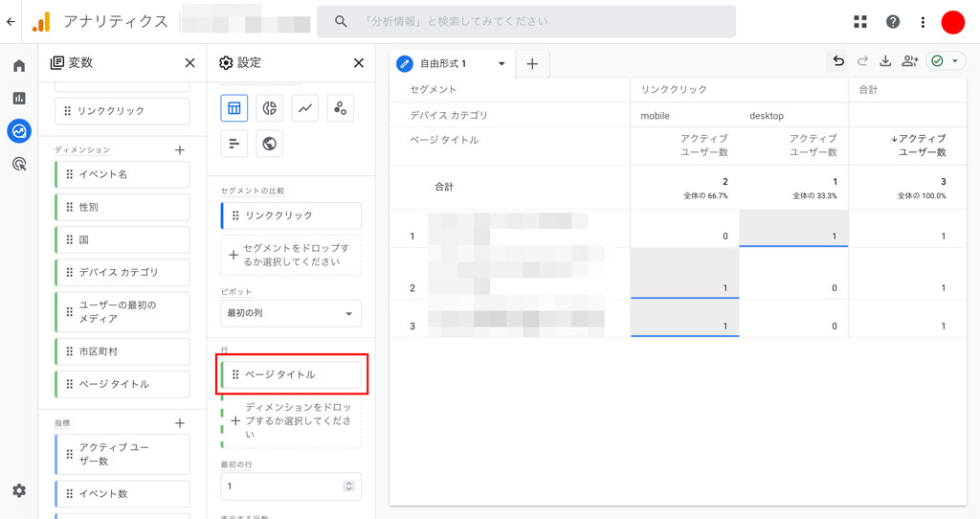Select the table visualization icon

tap(234, 108)
